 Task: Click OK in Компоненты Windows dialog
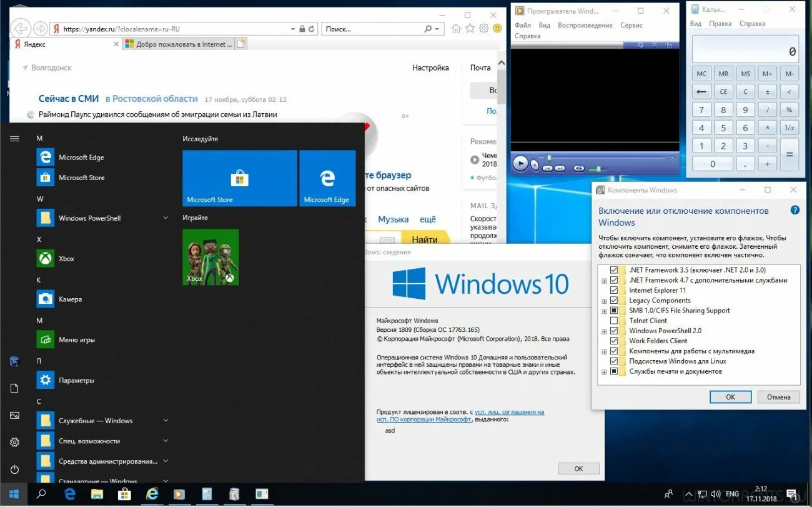[730, 397]
